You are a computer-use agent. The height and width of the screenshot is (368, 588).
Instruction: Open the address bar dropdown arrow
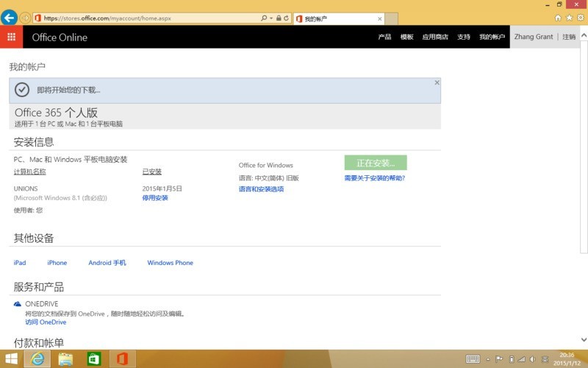[271, 18]
